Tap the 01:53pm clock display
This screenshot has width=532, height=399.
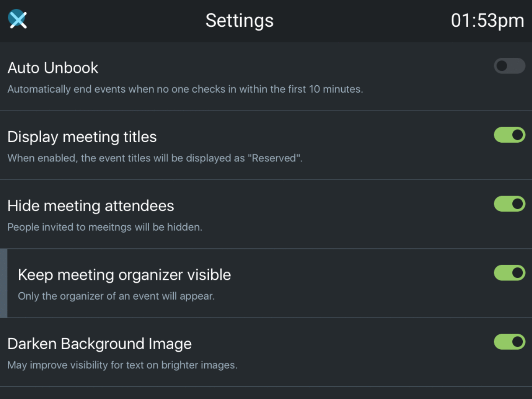click(487, 21)
